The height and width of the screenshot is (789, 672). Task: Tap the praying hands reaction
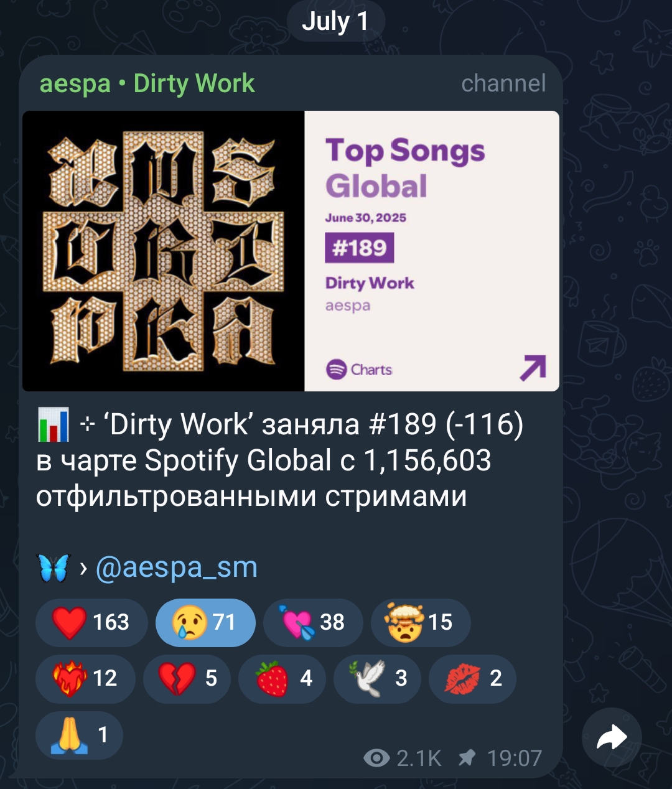point(79,735)
